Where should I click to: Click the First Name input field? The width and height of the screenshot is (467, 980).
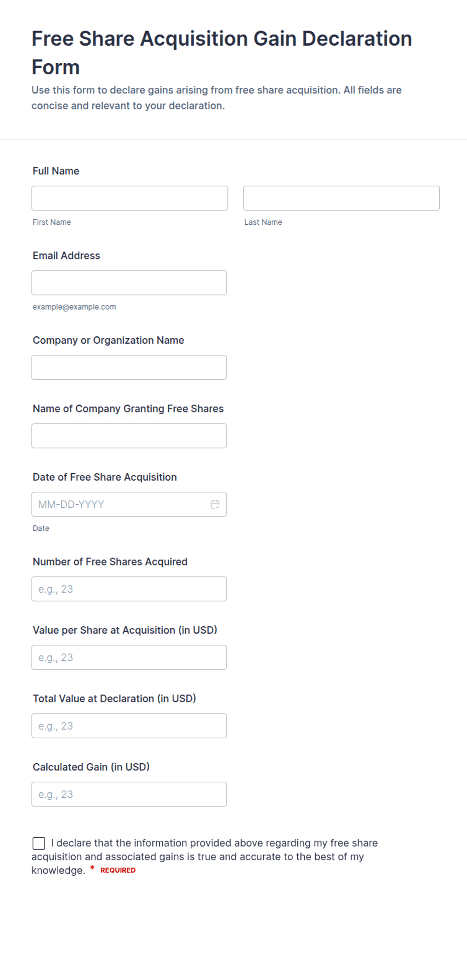(x=130, y=198)
